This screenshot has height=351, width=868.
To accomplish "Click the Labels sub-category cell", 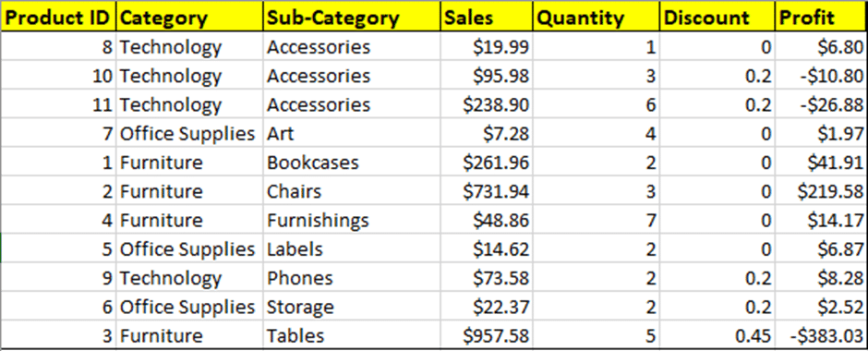I will [352, 248].
